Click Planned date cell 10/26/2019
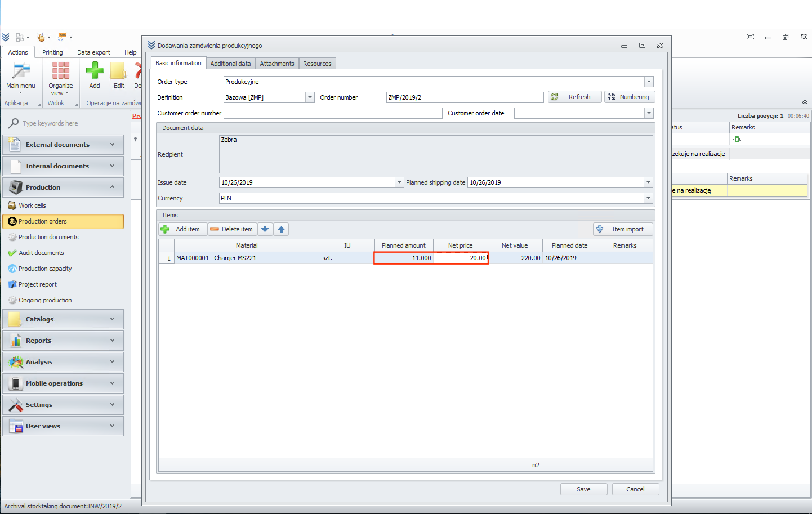The image size is (812, 514). pos(569,258)
